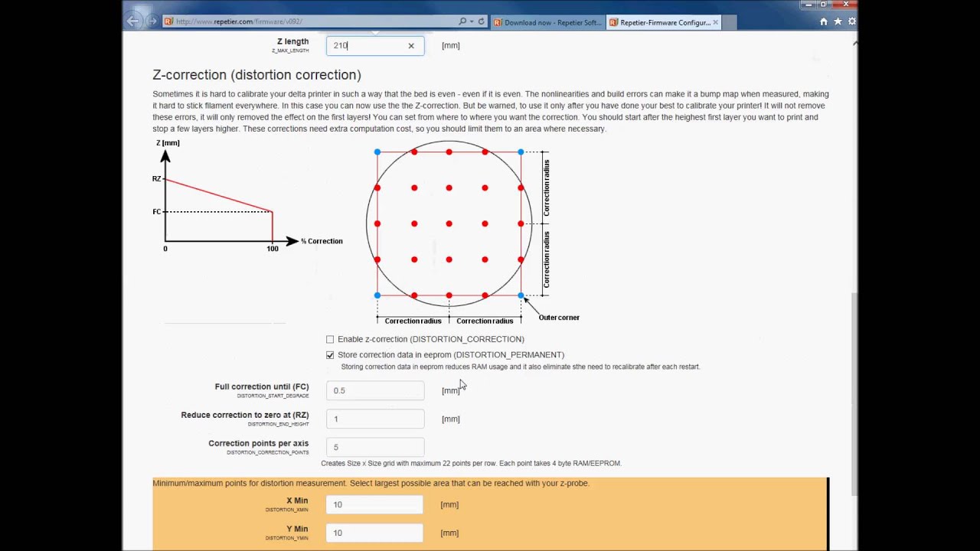
Task: Click Correction points per axis field
Action: (375, 447)
